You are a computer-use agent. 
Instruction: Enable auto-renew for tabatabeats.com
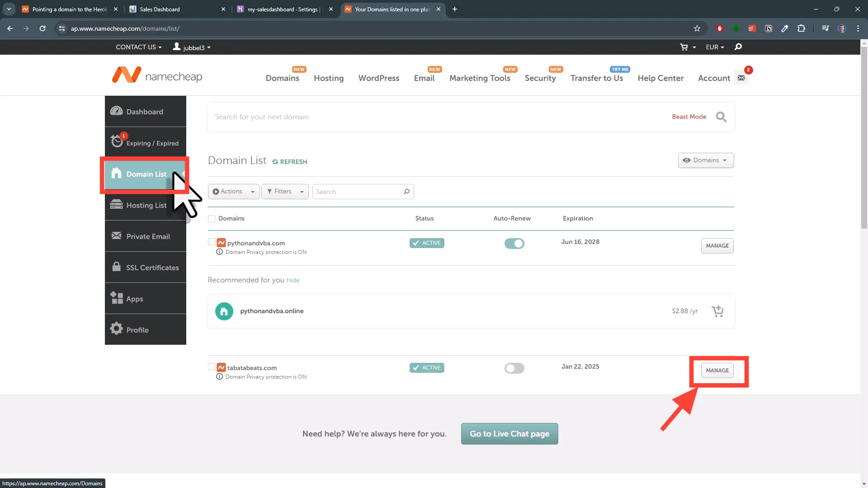coord(514,368)
